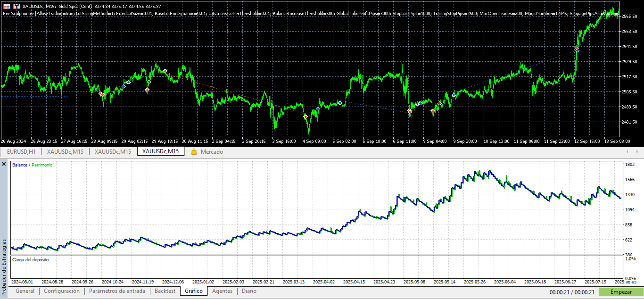Open Parámetros de entrada tab
Viewport: 644px width, 299px height.
[x=117, y=291]
